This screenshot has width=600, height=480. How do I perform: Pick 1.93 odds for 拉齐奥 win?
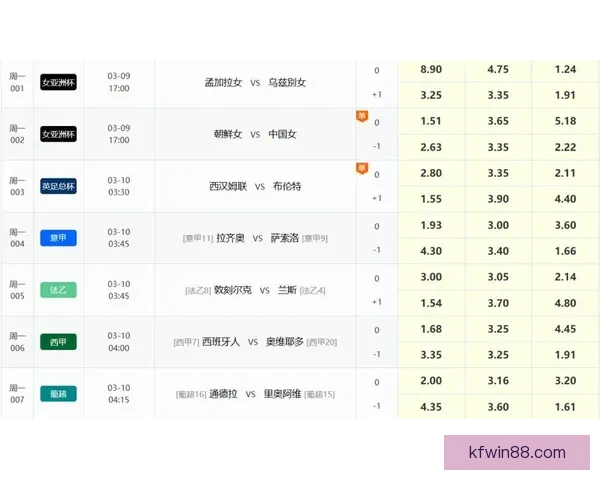(x=431, y=225)
